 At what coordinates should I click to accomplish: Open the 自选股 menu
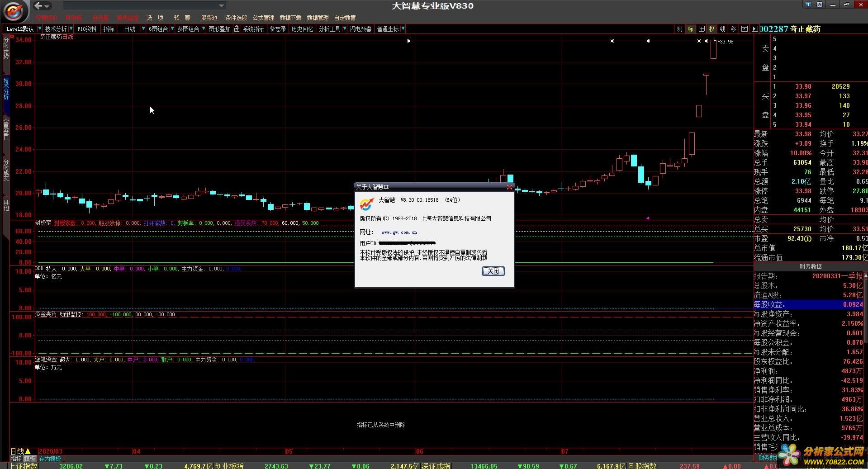point(100,18)
